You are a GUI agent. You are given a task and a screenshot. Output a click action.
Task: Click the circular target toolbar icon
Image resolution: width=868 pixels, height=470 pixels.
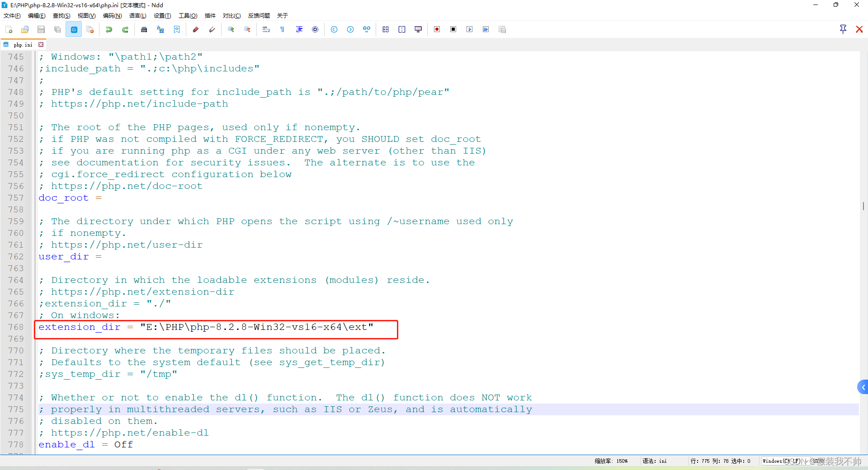[x=315, y=29]
